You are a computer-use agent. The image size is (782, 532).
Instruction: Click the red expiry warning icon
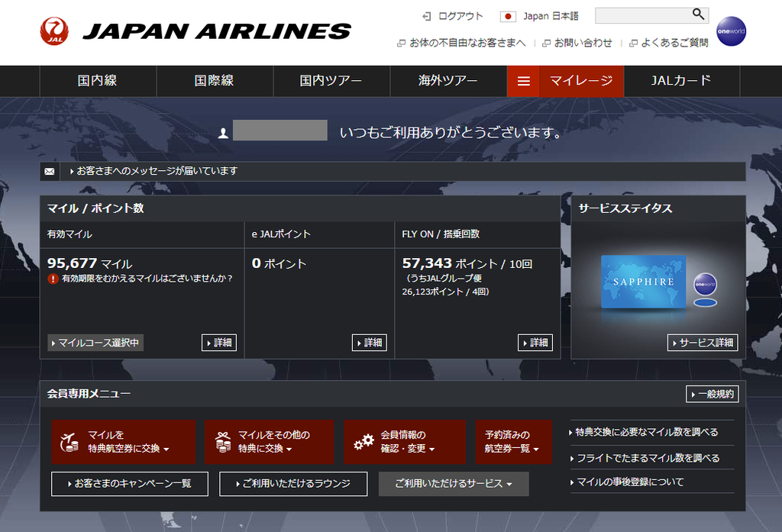click(x=53, y=279)
